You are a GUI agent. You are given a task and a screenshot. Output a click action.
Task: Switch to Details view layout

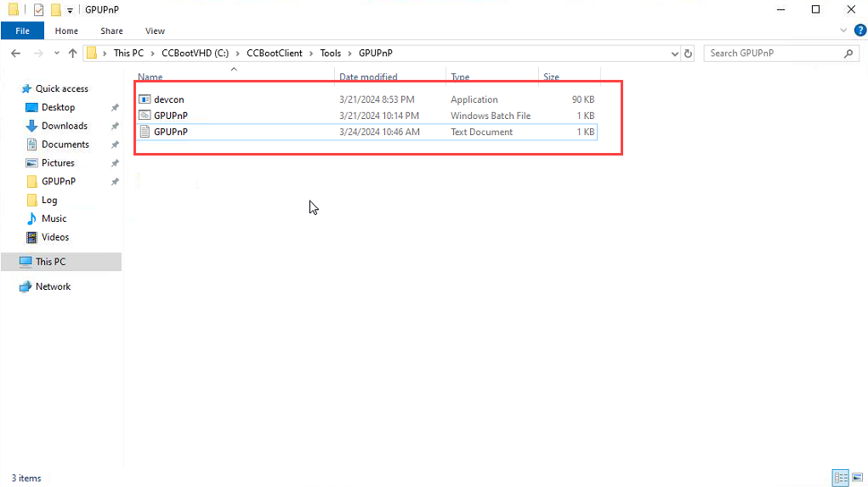pos(840,478)
